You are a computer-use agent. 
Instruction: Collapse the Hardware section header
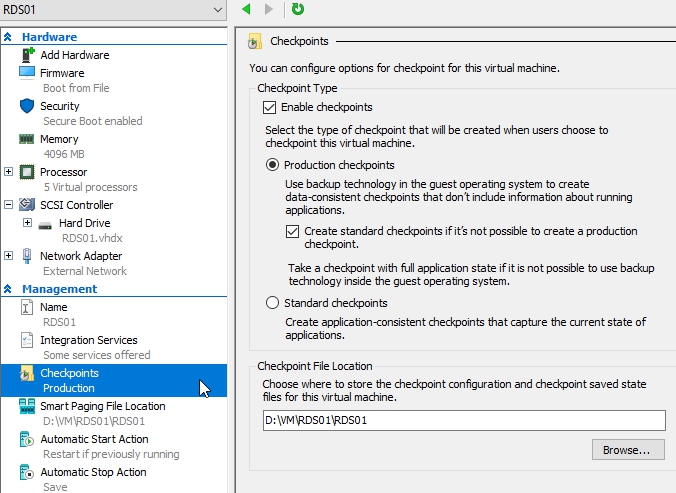8,37
